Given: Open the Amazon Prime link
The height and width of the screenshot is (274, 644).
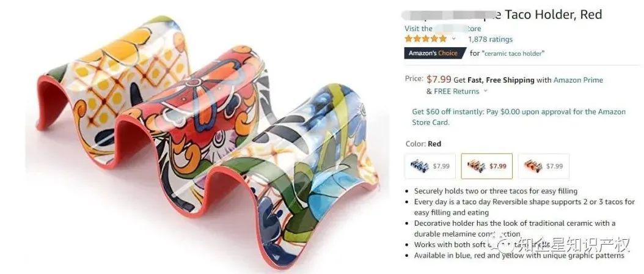Looking at the screenshot, I should (578, 80).
